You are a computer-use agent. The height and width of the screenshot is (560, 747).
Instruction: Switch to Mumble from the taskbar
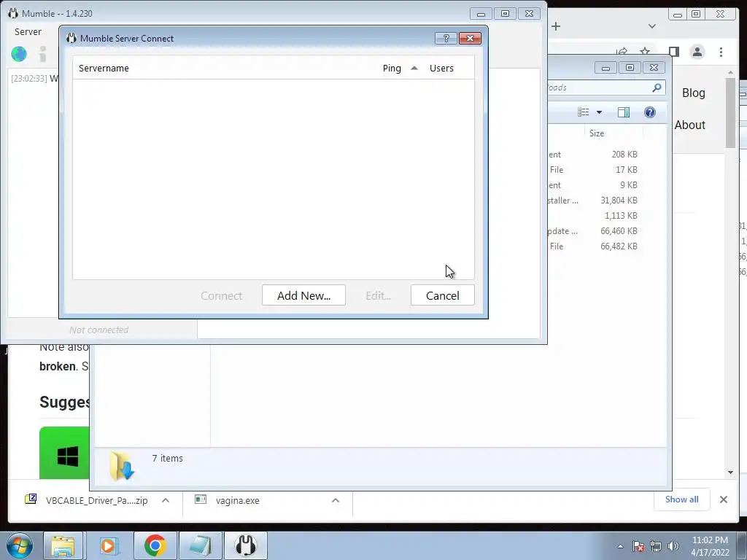pyautogui.click(x=246, y=545)
